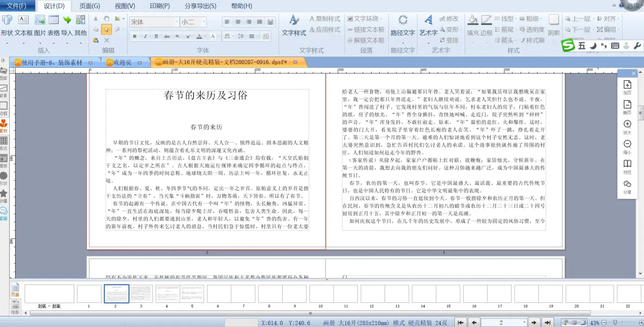Click 加页 add page icon
This screenshot has height=327, width=644.
627,87
